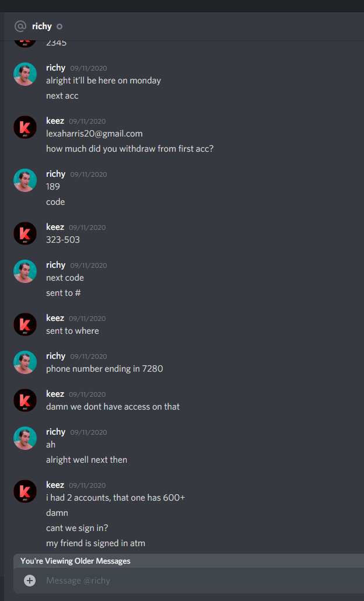The width and height of the screenshot is (364, 601).
Task: Open the lexaharris20@gmail.com email link
Action: point(94,134)
